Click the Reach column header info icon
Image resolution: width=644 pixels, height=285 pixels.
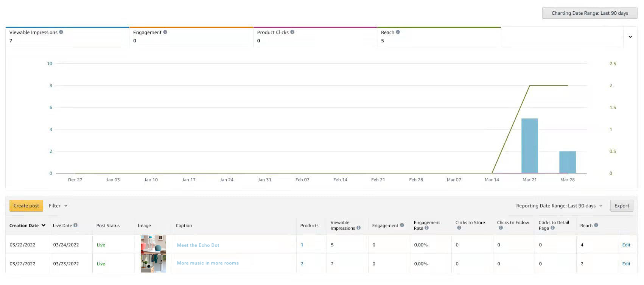click(596, 225)
